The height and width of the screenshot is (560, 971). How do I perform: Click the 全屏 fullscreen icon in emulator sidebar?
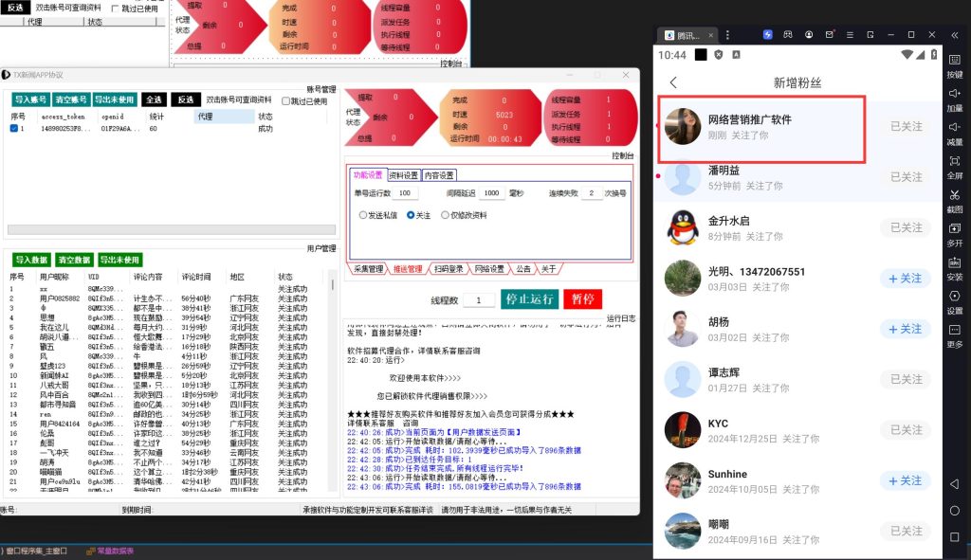click(x=954, y=161)
